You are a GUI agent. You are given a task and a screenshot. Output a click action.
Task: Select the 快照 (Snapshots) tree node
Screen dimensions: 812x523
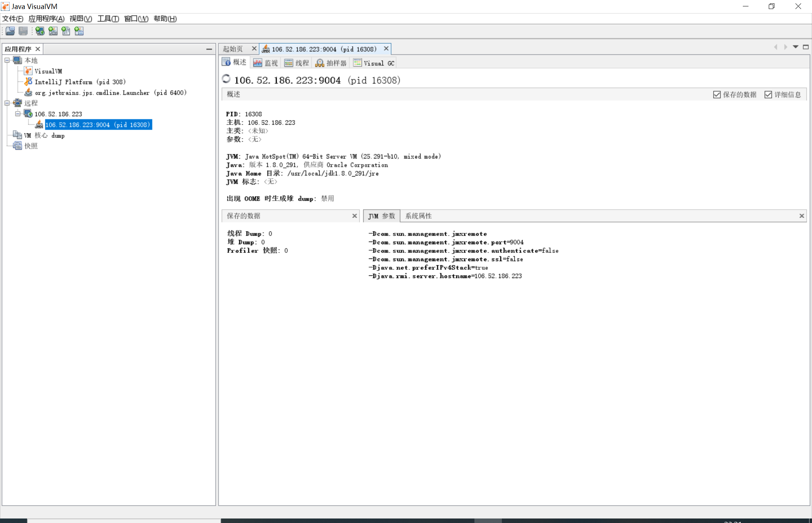(x=31, y=146)
